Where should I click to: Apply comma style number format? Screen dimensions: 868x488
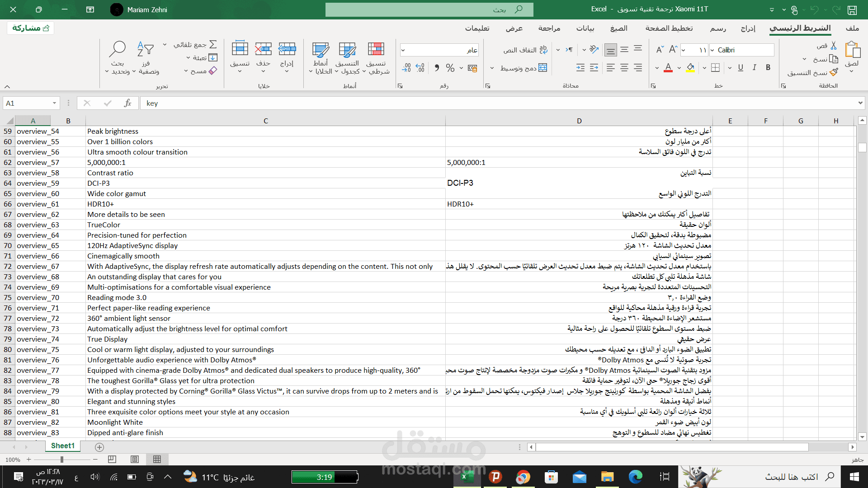[x=437, y=68]
